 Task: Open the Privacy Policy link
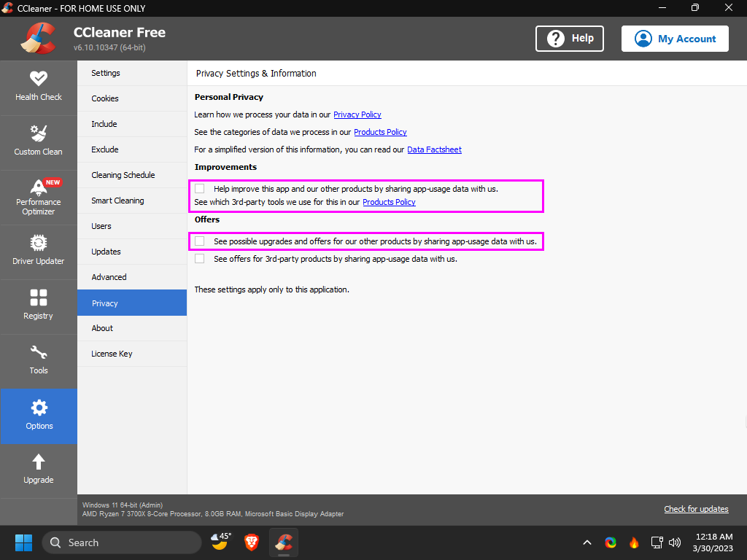(357, 114)
